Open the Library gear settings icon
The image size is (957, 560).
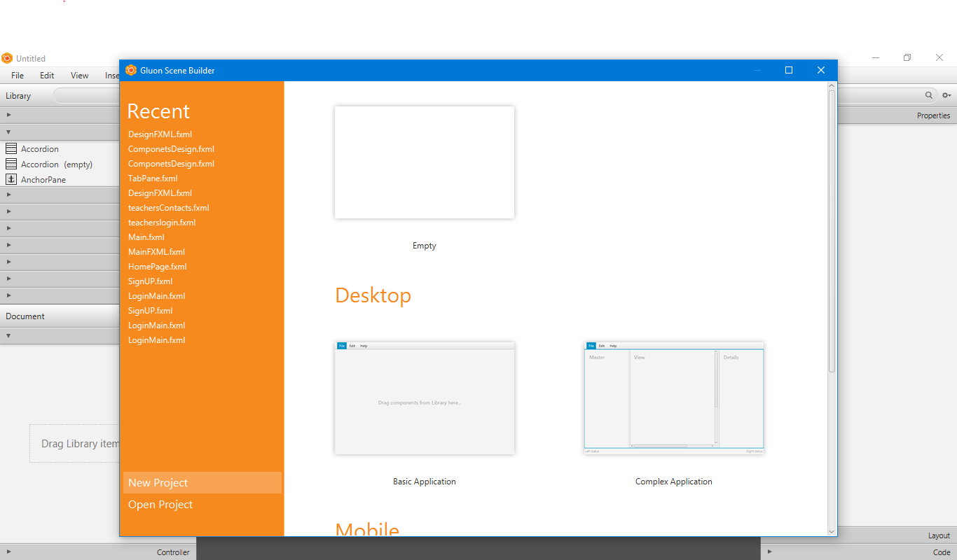click(x=947, y=95)
